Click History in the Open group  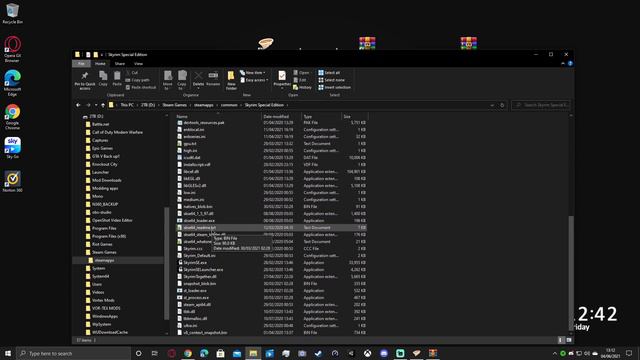(302, 87)
